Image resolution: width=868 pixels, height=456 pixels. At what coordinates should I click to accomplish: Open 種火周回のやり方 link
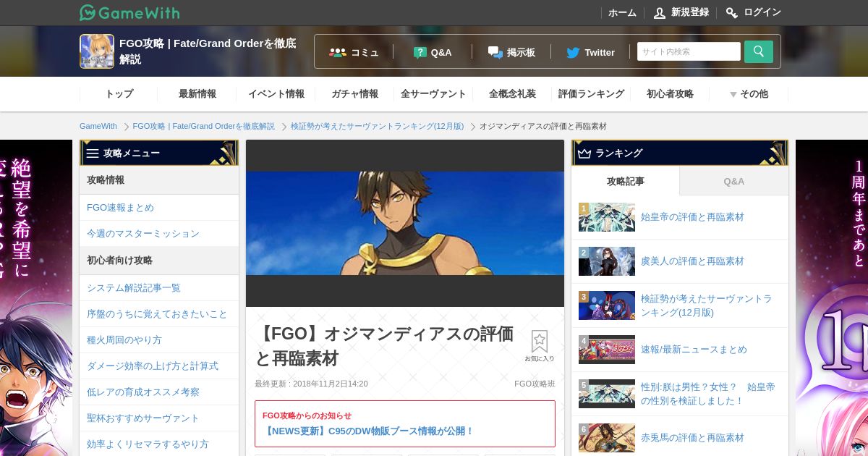159,340
